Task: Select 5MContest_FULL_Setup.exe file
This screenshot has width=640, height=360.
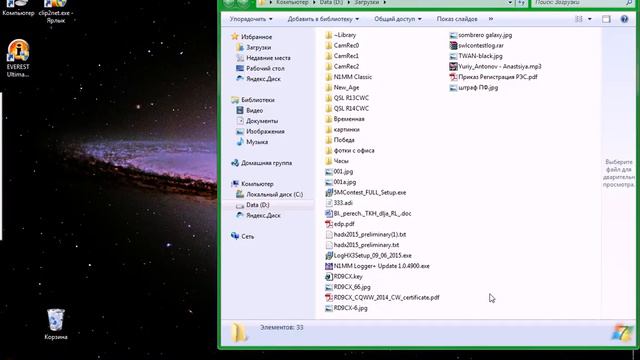Action: point(366,193)
